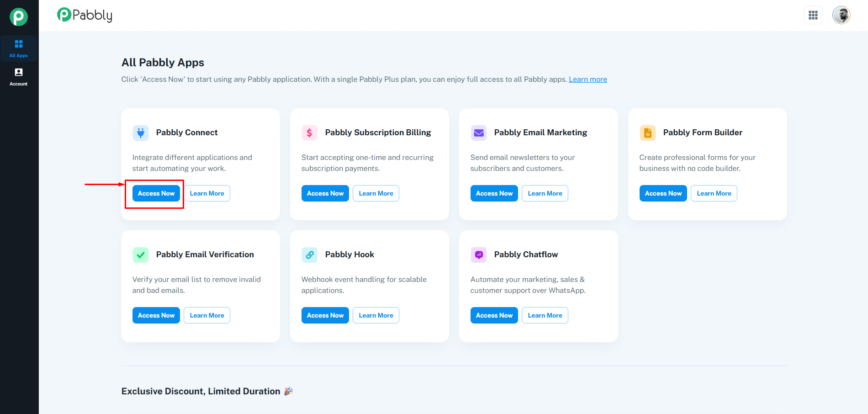Access Pabbly Email Marketing now

[494, 193]
